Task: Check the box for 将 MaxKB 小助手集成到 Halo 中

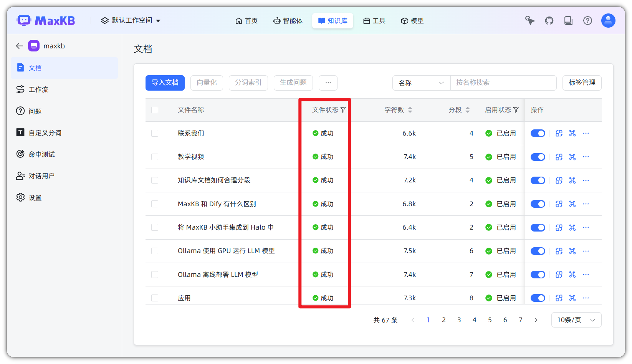Action: [155, 227]
